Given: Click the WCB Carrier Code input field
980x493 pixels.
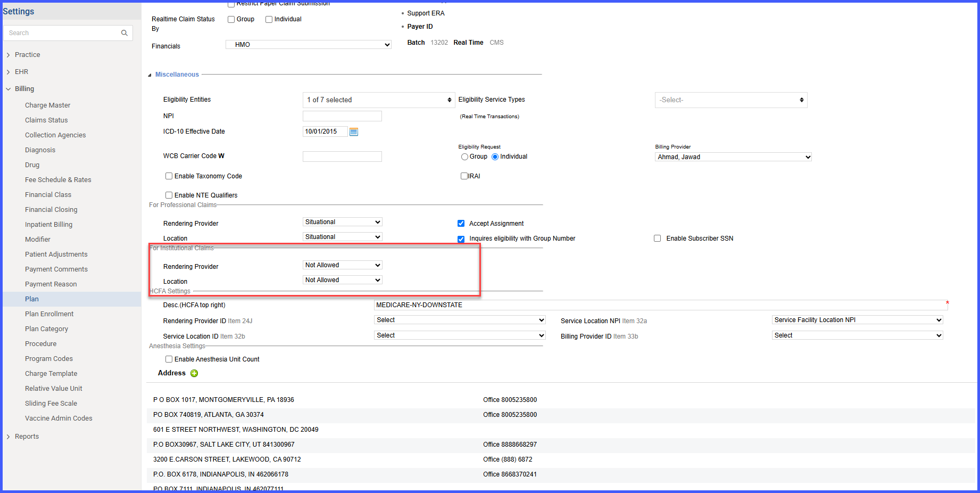Looking at the screenshot, I should (x=342, y=157).
